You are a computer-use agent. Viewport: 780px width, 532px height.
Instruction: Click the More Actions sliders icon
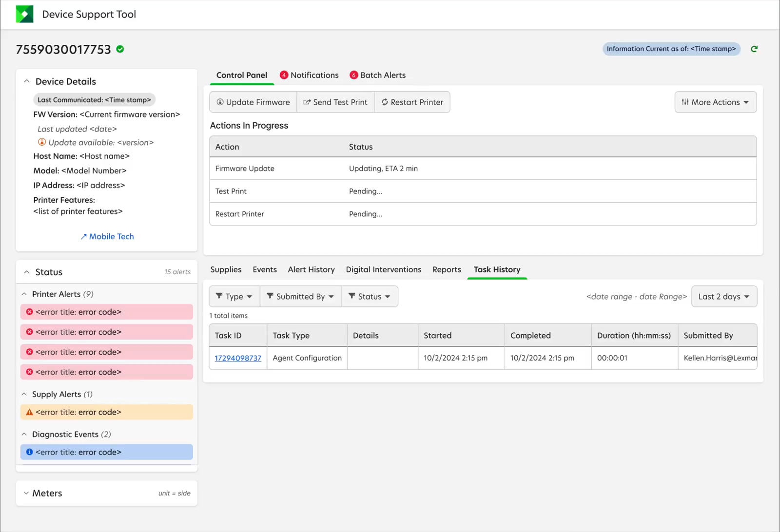[685, 102]
